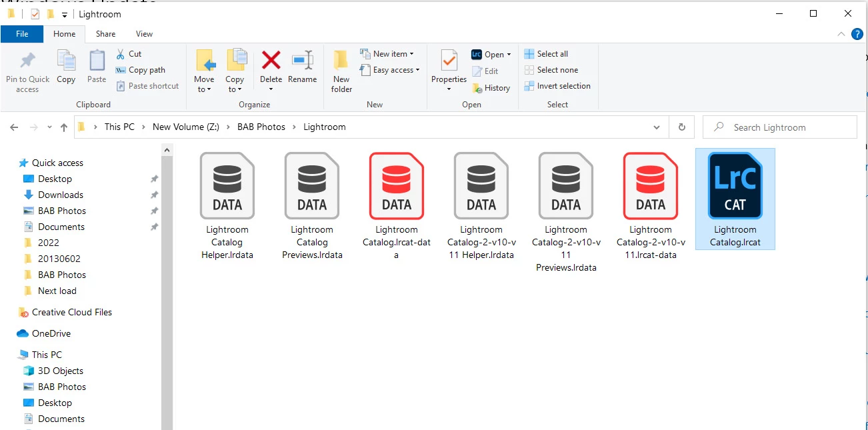Image resolution: width=868 pixels, height=430 pixels.
Task: Click BAB Photos in the address path
Action: (x=261, y=127)
